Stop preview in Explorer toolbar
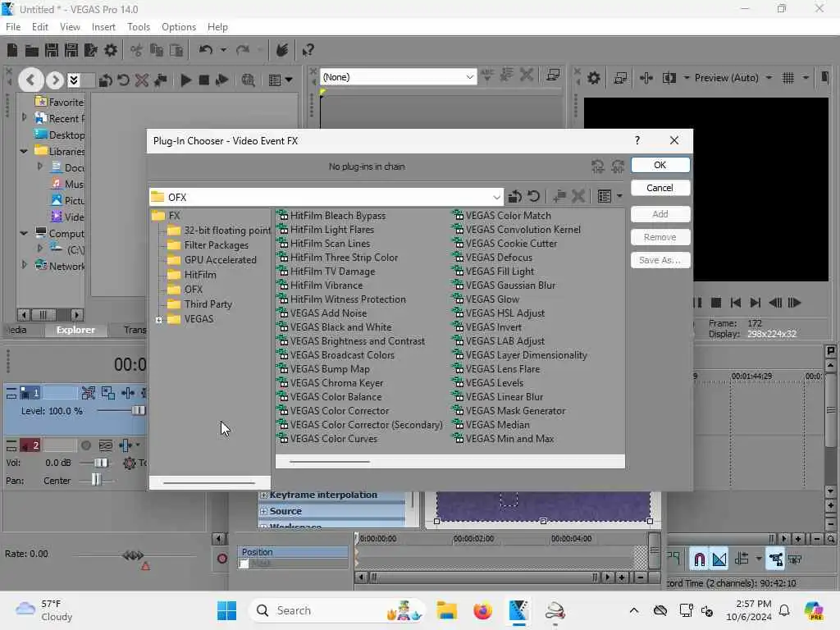This screenshot has height=630, width=840. tap(203, 80)
